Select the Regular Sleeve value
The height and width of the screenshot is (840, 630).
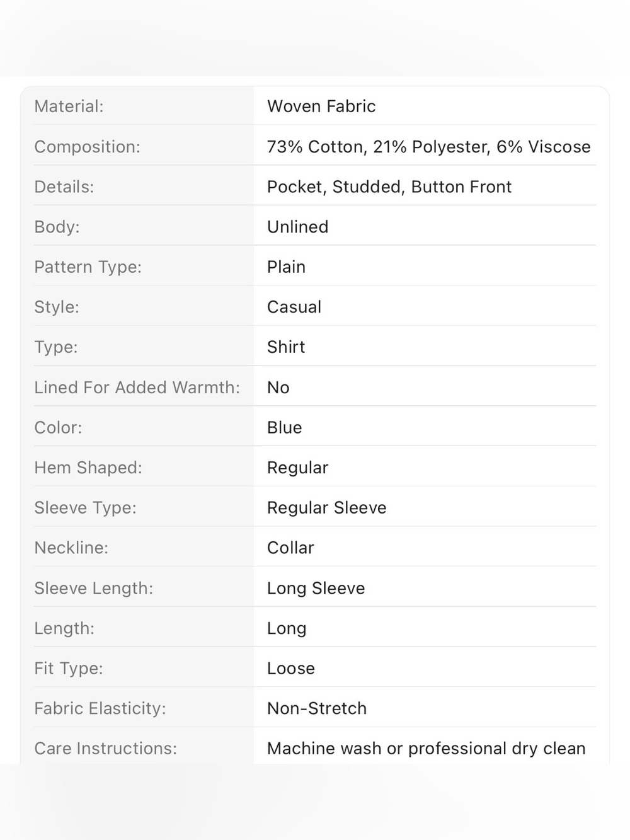[326, 508]
